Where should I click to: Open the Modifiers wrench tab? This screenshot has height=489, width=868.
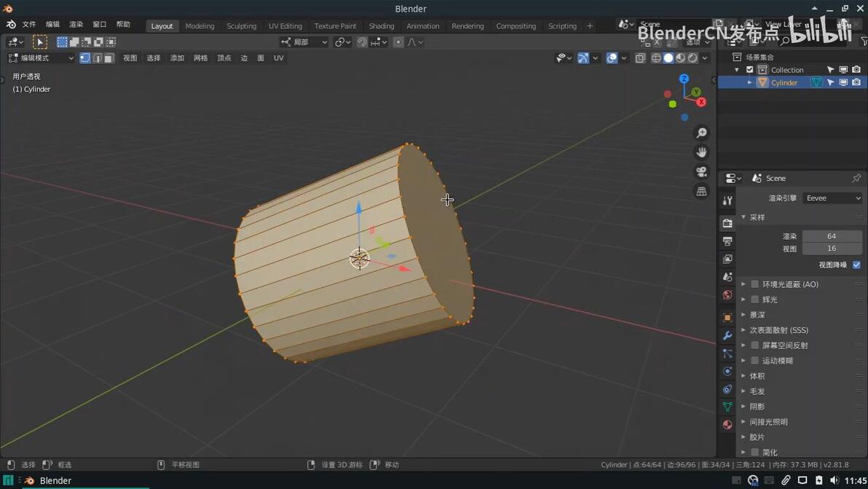pyautogui.click(x=727, y=336)
